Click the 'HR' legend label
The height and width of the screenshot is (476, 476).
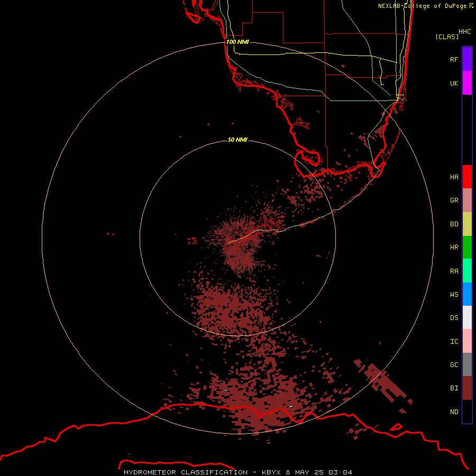454,248
